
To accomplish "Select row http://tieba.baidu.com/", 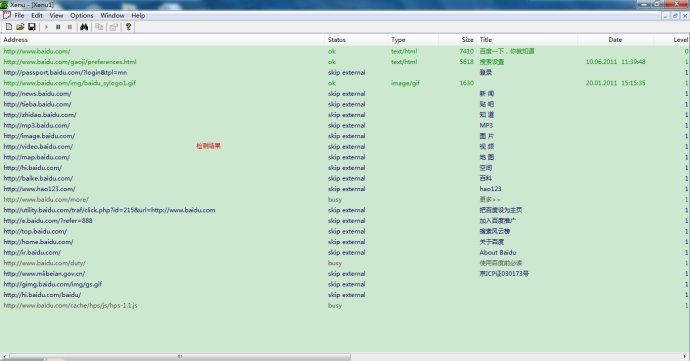I will (x=345, y=104).
